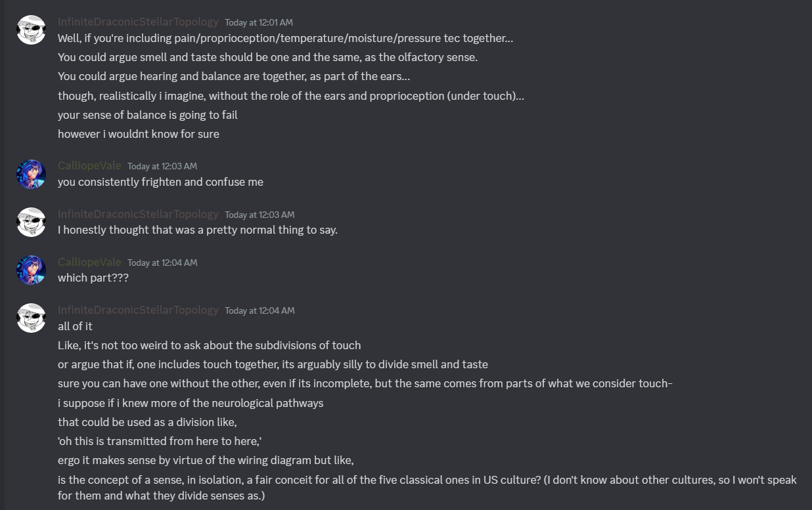Click the "however i wouldnt know for sure" message
The height and width of the screenshot is (510, 812).
[138, 134]
